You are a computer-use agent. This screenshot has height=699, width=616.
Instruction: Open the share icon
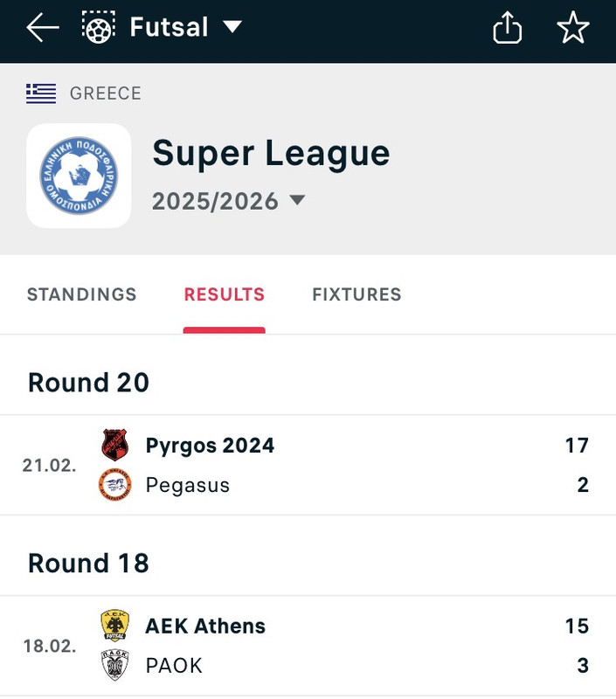pyautogui.click(x=508, y=27)
